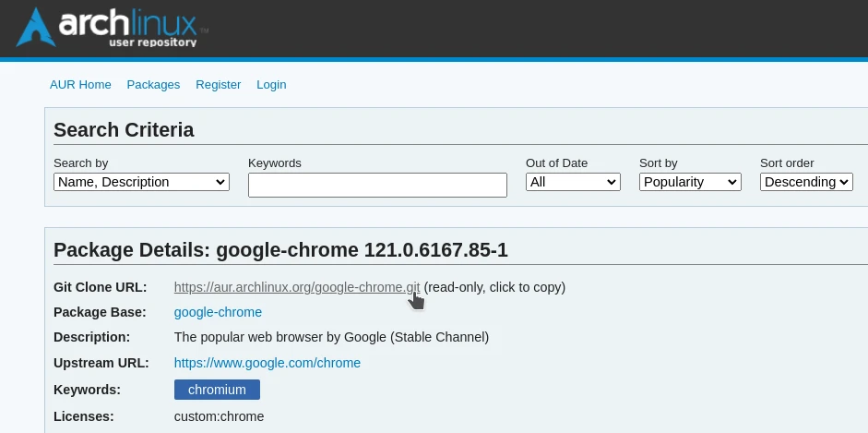
Task: Focus the Keywords search field
Action: coord(377,185)
